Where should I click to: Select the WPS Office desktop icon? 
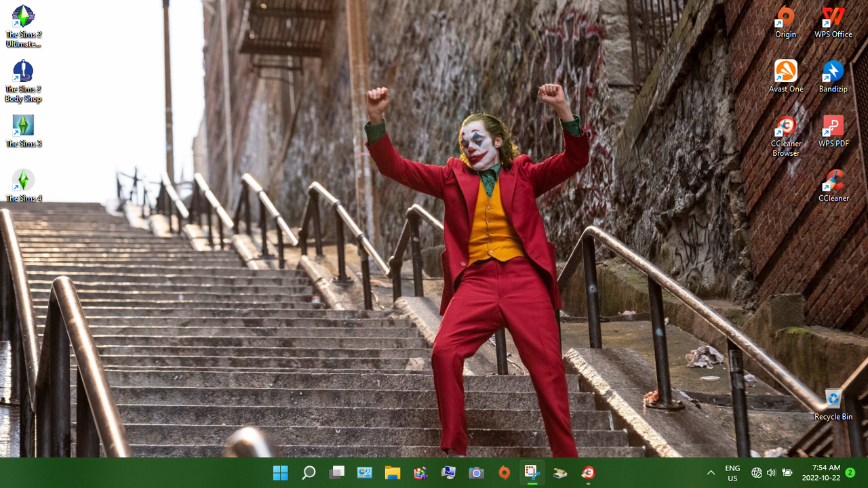(x=833, y=22)
